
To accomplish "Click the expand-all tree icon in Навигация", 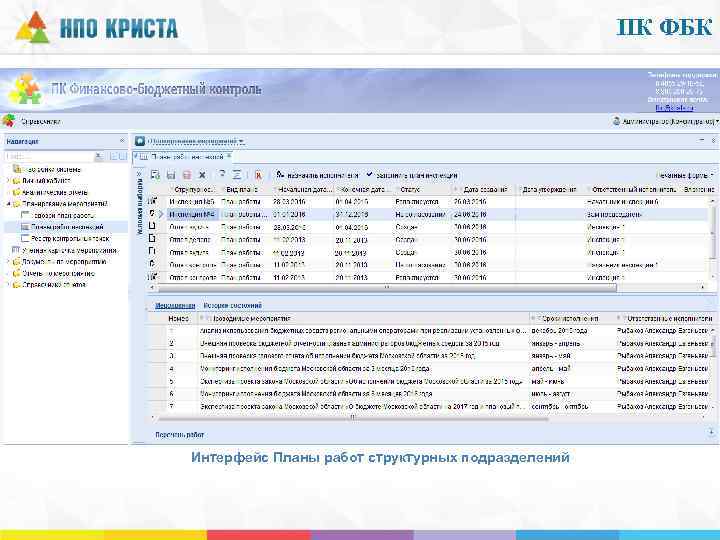I will point(113,157).
